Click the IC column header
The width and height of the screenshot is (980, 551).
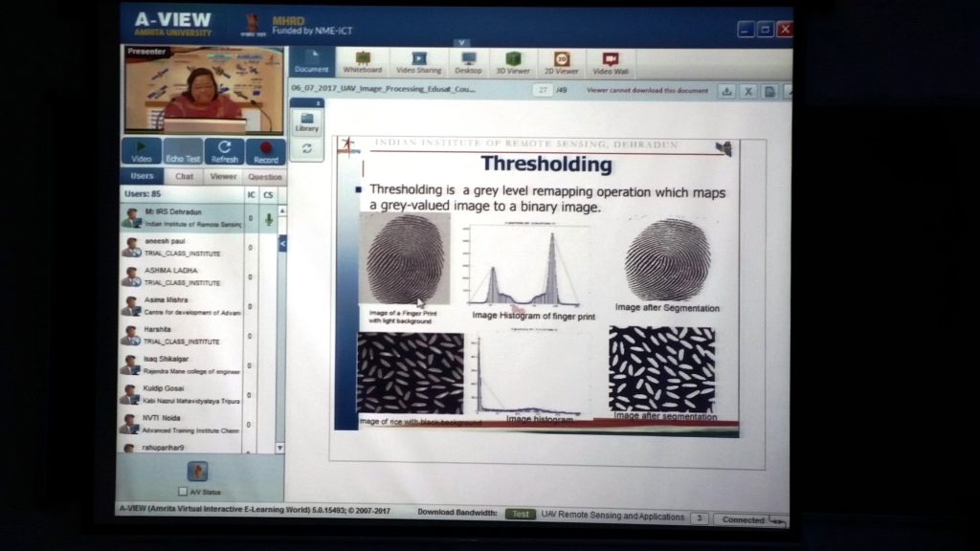click(x=251, y=195)
